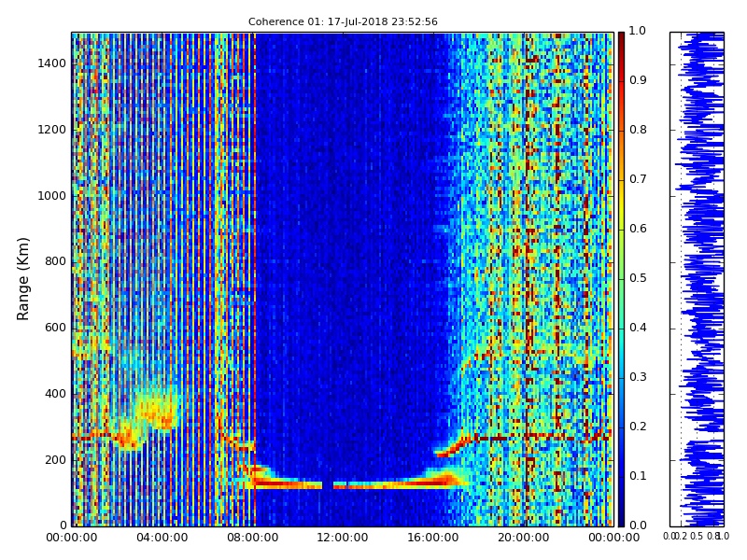Click the colorbar label 0.0
The width and height of the screenshot is (747, 560).
click(638, 525)
